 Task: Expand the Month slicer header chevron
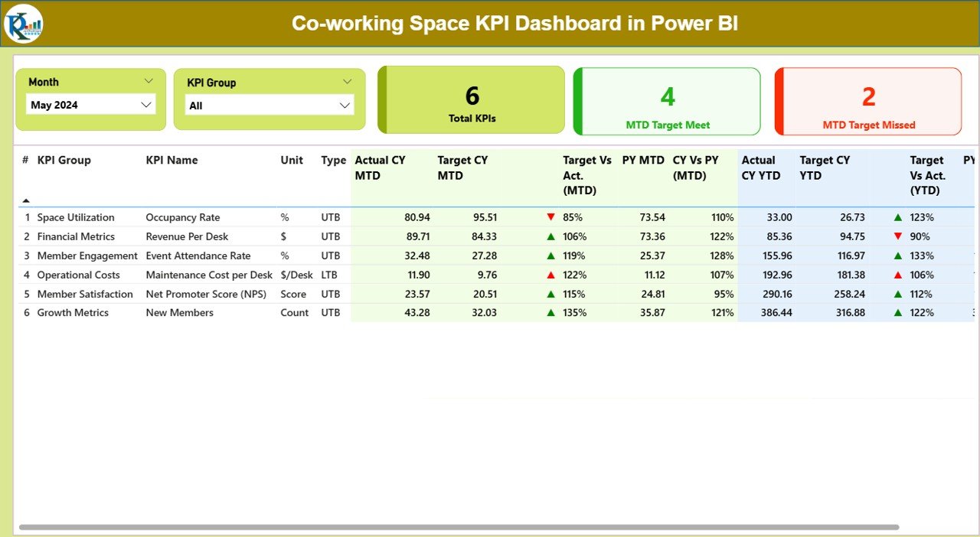149,81
